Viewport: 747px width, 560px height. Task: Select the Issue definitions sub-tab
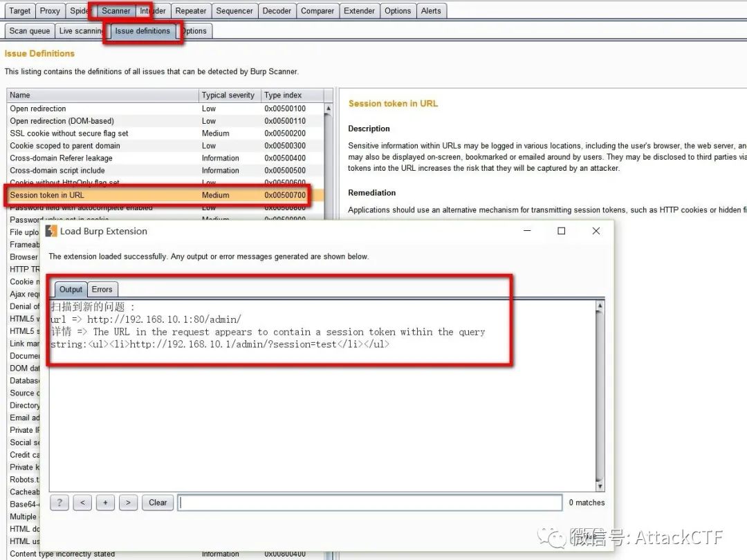point(142,30)
